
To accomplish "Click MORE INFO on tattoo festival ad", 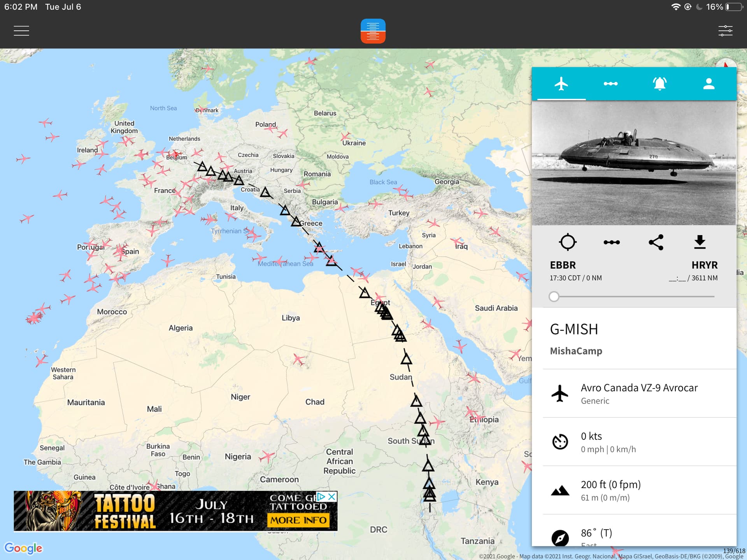I will (x=298, y=520).
